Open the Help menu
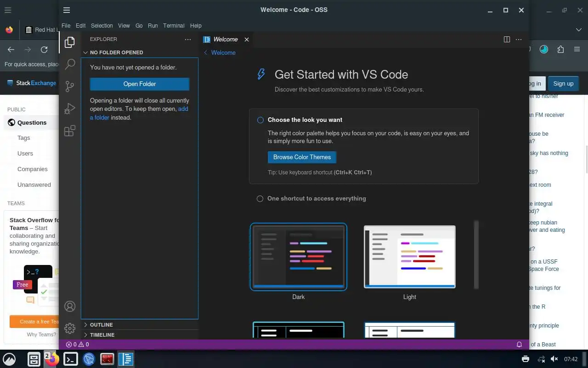Viewport: 588px width, 368px height. coord(196,26)
